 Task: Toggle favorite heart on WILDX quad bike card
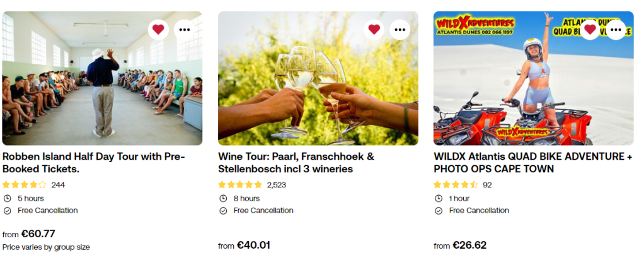click(590, 29)
